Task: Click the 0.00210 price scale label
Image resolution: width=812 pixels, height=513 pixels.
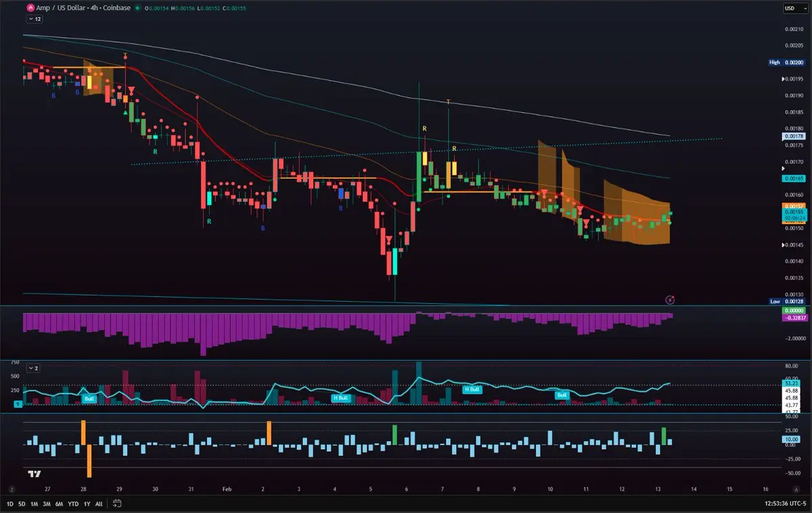Action: coord(794,29)
